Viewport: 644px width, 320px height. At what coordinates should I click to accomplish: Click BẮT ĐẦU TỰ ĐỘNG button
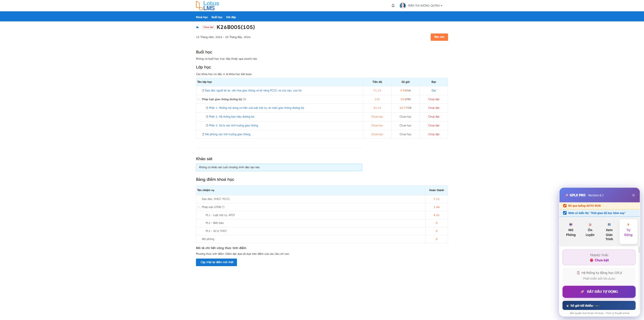tap(599, 292)
